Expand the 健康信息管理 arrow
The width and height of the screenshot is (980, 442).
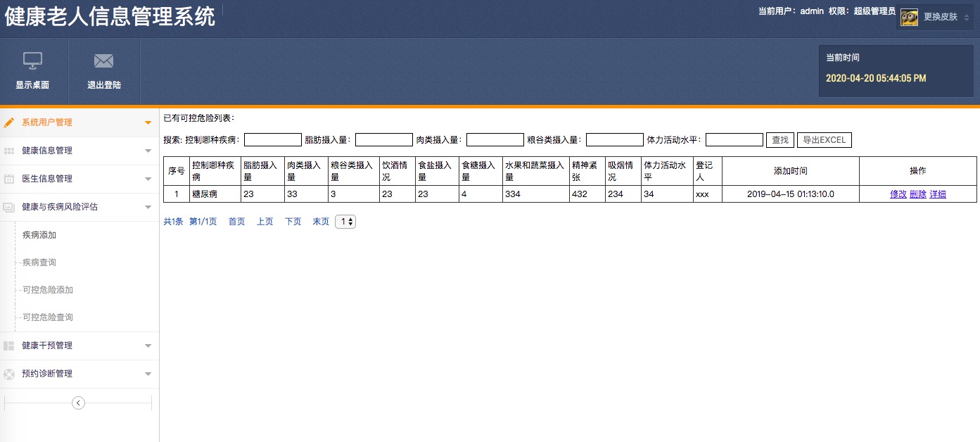[x=148, y=151]
